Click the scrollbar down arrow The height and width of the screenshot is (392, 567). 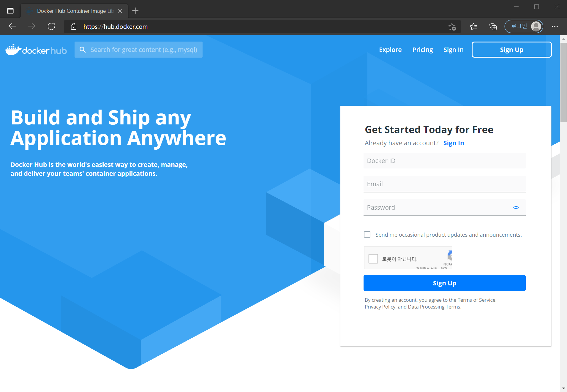[x=563, y=388]
